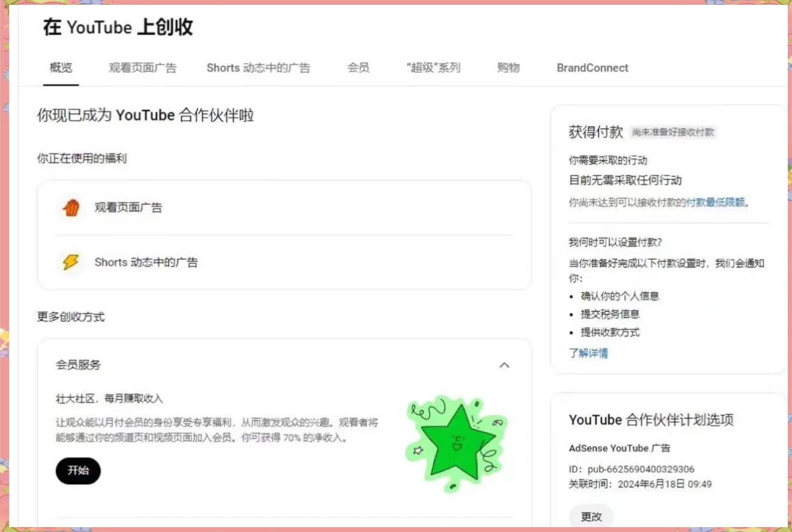This screenshot has height=532, width=792.
Task: Click the publisher ID pub-6625690400329306
Action: (x=641, y=470)
